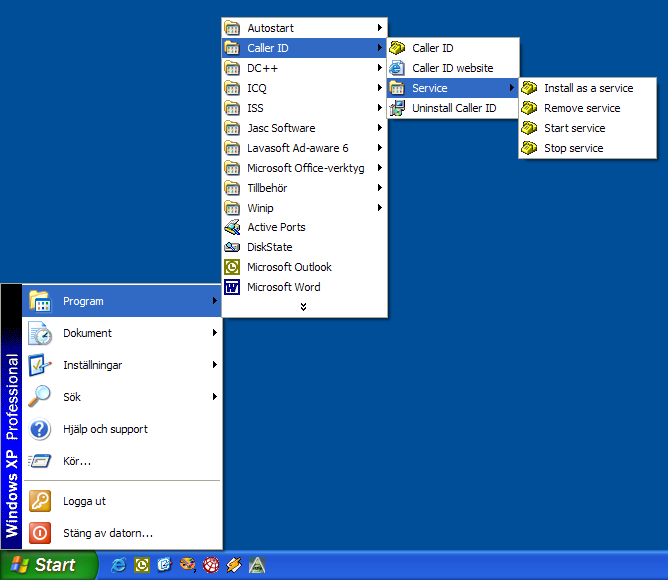The height and width of the screenshot is (580, 668).
Task: Launch the paint palette icon in Quick Launch
Action: click(187, 566)
